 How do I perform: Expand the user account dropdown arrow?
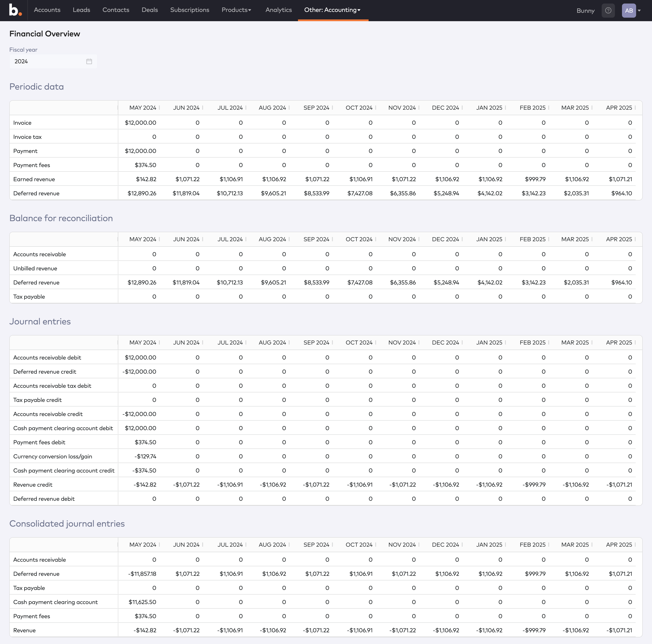pos(639,10)
